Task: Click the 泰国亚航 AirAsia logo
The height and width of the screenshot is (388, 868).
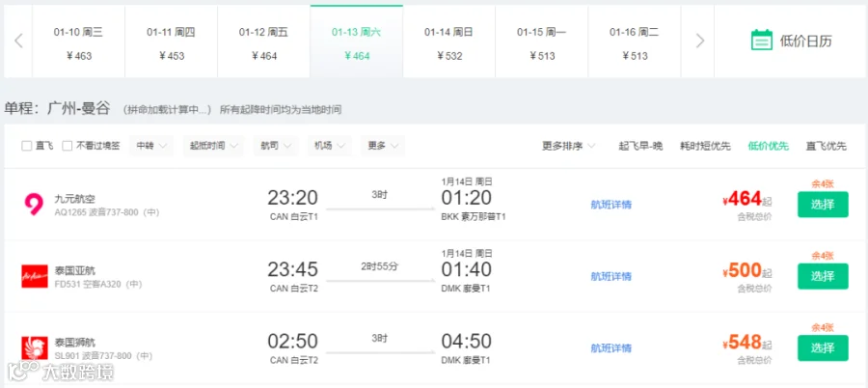Action: pyautogui.click(x=35, y=276)
